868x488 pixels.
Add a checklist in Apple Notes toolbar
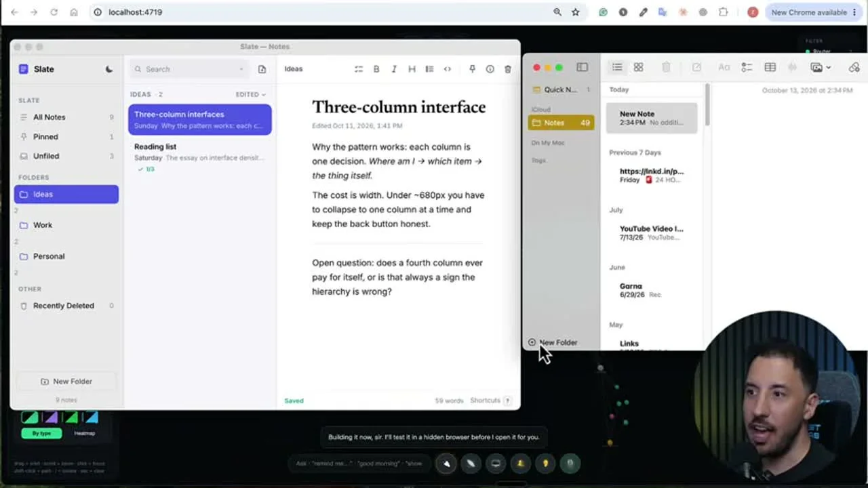(747, 67)
